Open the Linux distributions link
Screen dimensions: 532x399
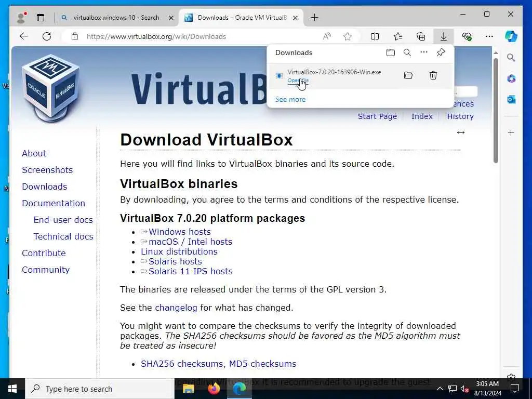coord(179,251)
